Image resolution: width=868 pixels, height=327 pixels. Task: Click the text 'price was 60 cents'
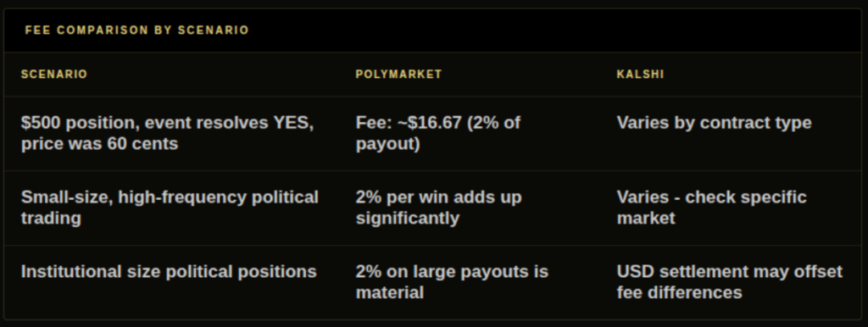[x=100, y=144]
